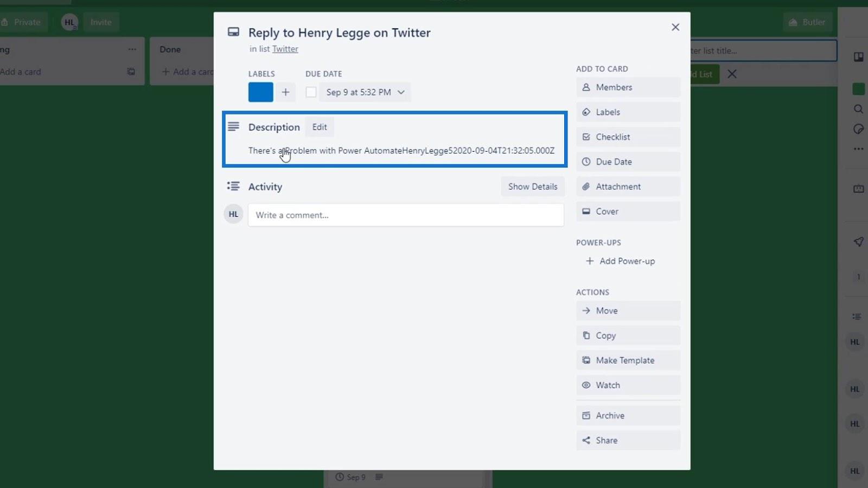This screenshot has width=868, height=488.
Task: Archive the card
Action: (628, 415)
